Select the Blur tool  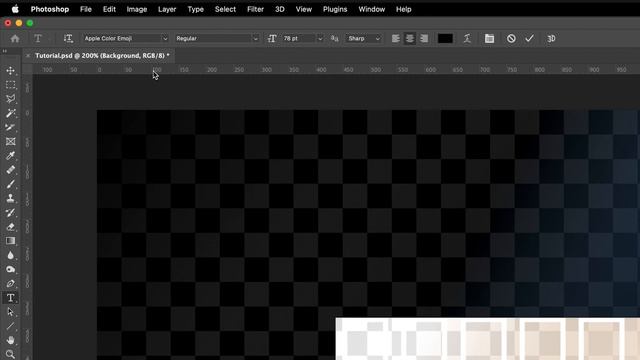click(11, 255)
